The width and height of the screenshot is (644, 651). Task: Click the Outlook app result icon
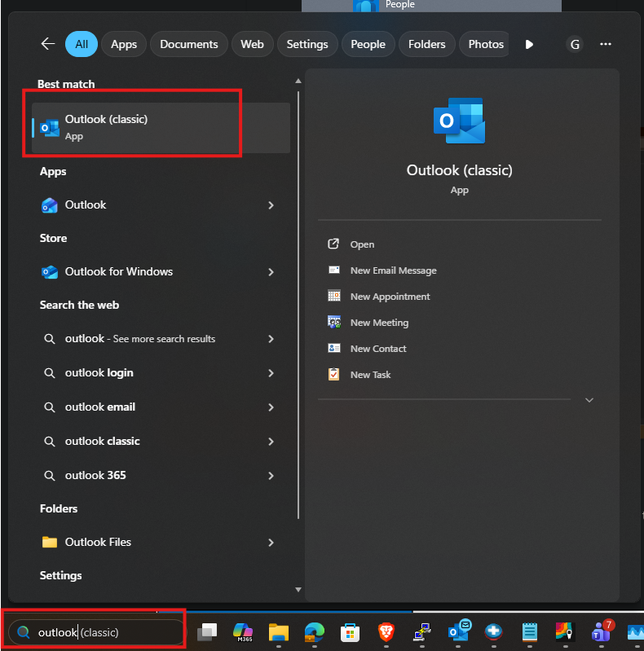50,205
